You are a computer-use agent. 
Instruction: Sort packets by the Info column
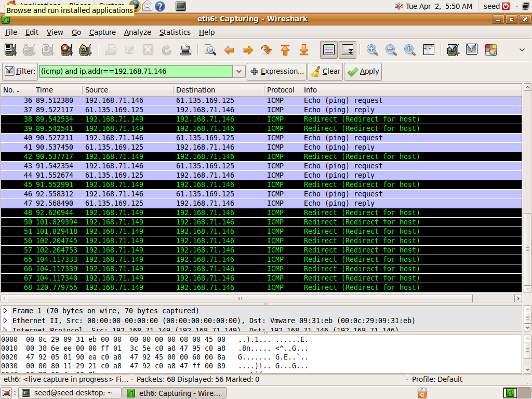(x=411, y=90)
